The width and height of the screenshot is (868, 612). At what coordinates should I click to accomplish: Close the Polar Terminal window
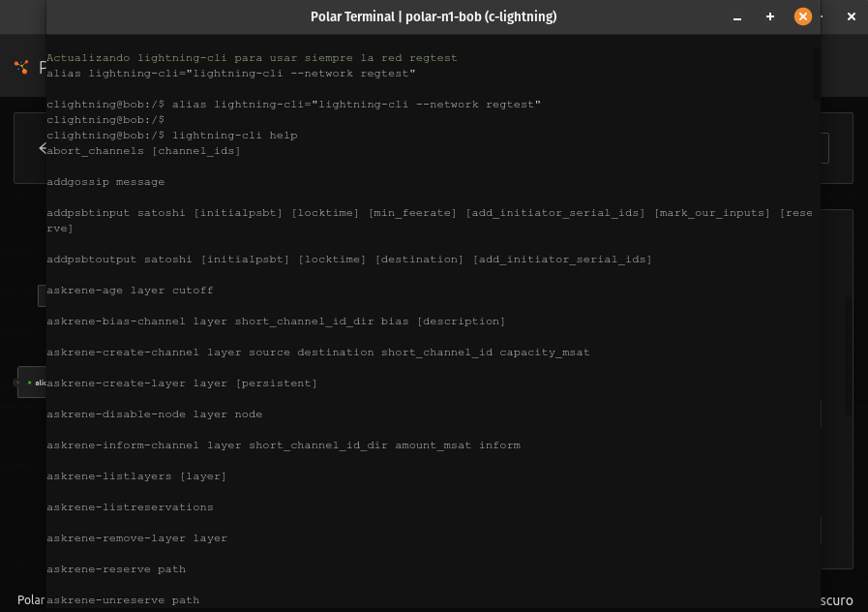point(802,16)
